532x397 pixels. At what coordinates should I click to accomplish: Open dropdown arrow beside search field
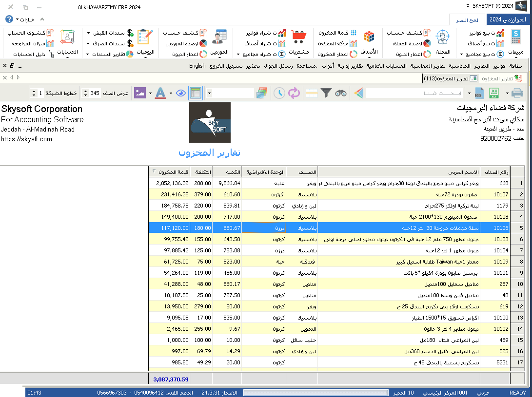point(469,93)
